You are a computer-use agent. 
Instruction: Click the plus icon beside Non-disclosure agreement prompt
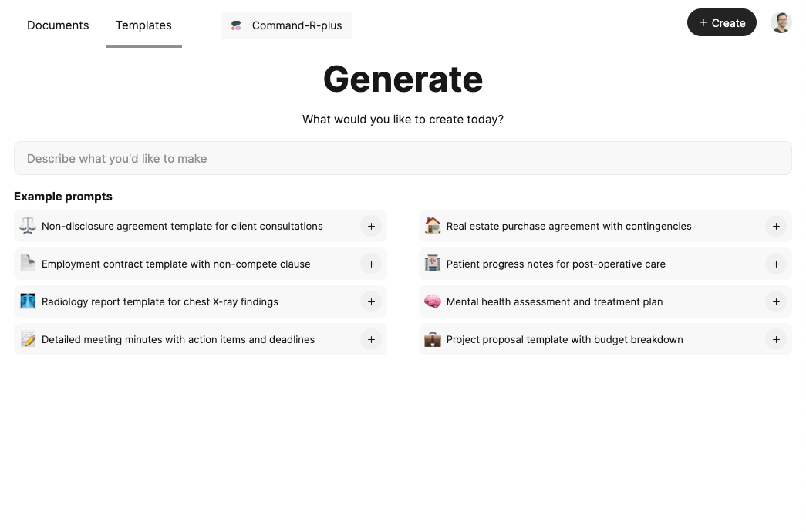[x=371, y=226]
